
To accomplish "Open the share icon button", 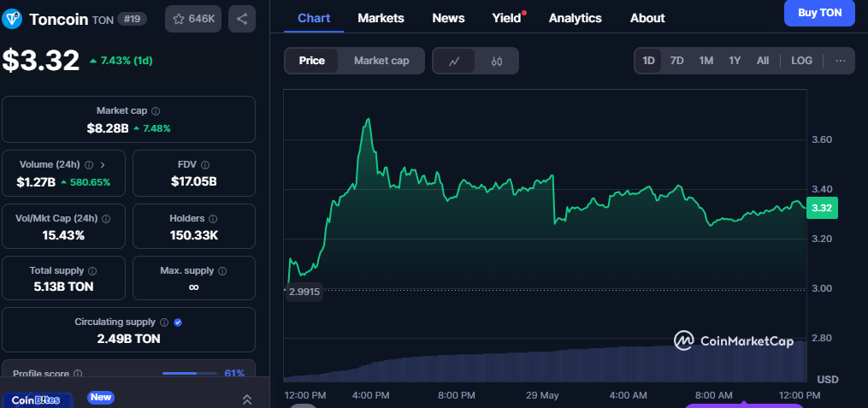I will [242, 19].
